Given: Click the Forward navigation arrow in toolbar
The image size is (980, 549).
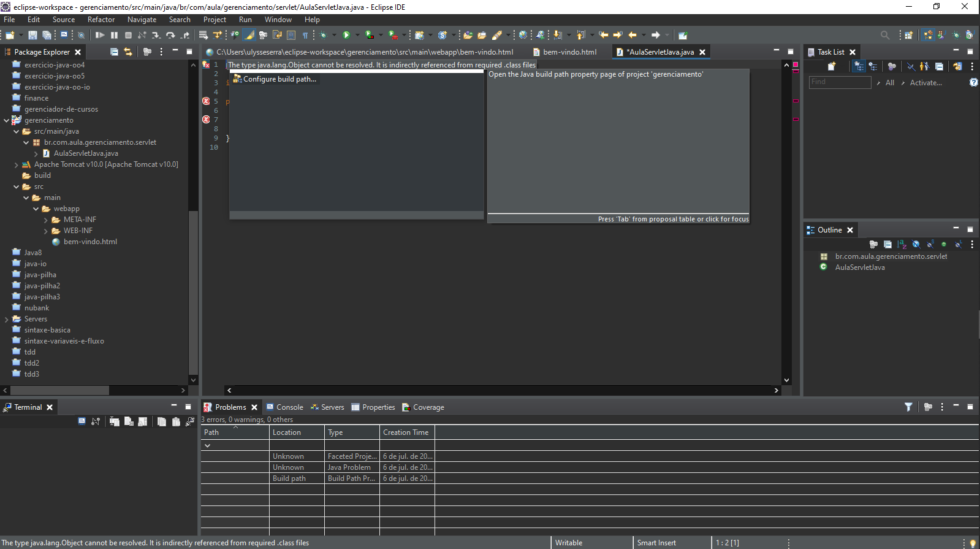Looking at the screenshot, I should click(x=655, y=36).
